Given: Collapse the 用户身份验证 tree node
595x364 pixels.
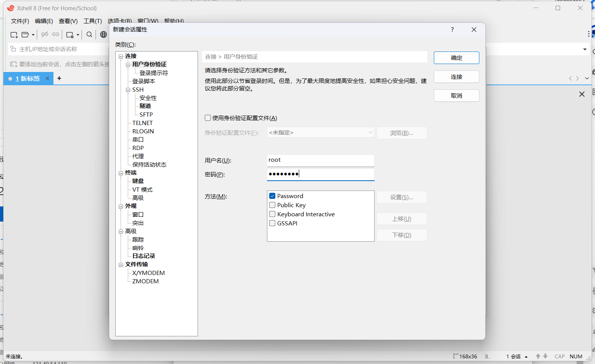Looking at the screenshot, I should tap(128, 65).
